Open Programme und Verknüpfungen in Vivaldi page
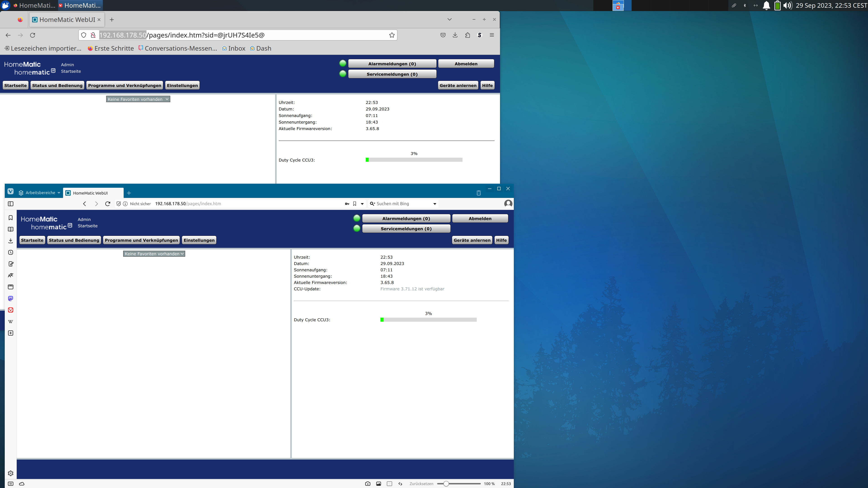868x488 pixels. 141,240
